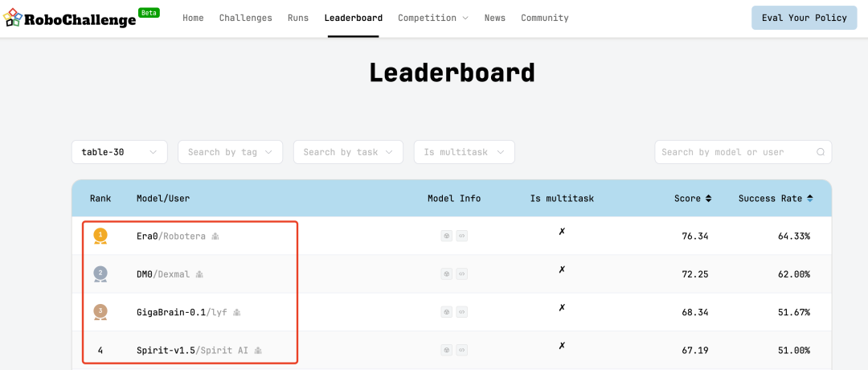Viewport: 868px width, 370px height.
Task: Click GigaBrain-0.1's code icon
Action: point(461,312)
